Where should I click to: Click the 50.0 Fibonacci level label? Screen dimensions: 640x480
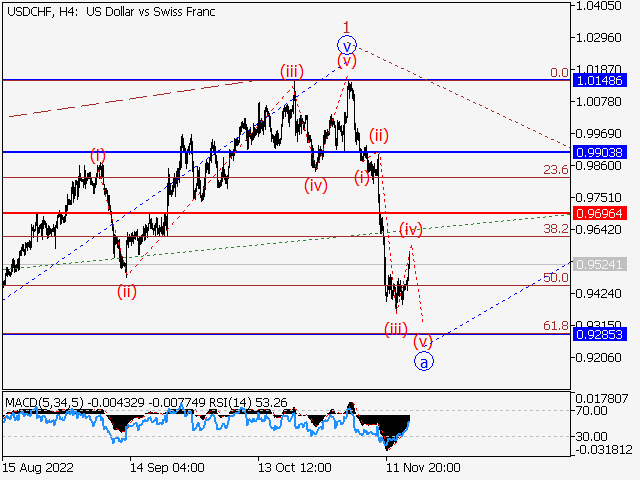556,278
